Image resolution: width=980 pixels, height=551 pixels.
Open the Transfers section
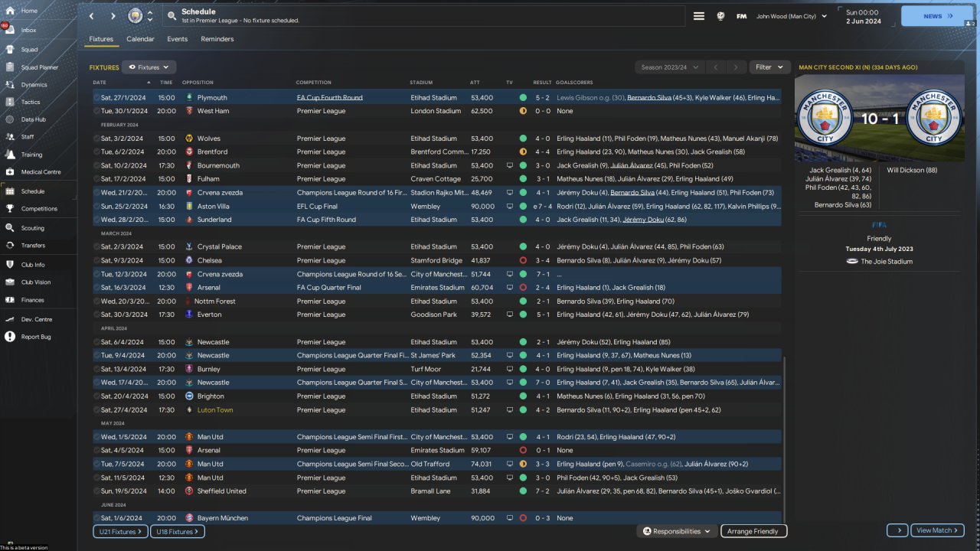pos(33,246)
